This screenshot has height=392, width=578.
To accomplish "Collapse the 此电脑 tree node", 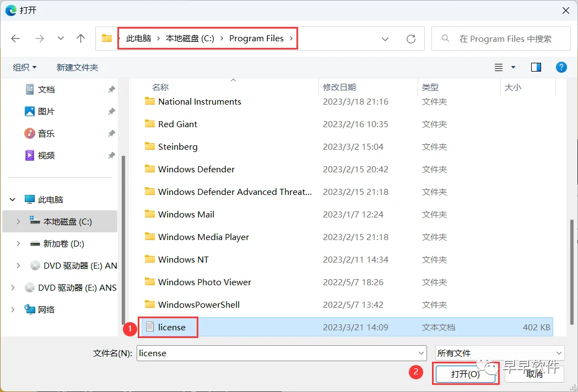I will (x=13, y=199).
